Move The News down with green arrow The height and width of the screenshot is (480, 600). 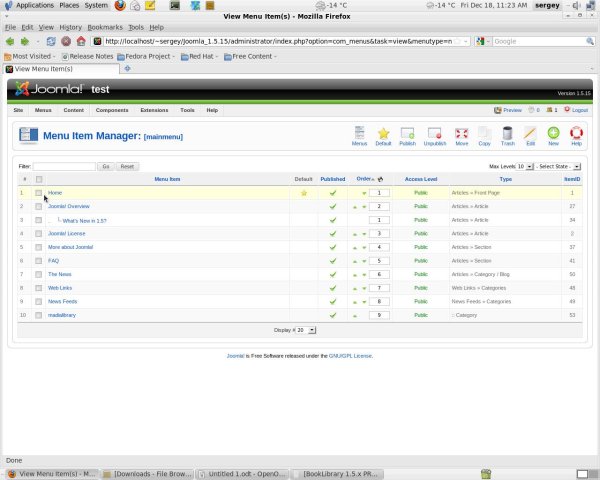click(x=364, y=275)
